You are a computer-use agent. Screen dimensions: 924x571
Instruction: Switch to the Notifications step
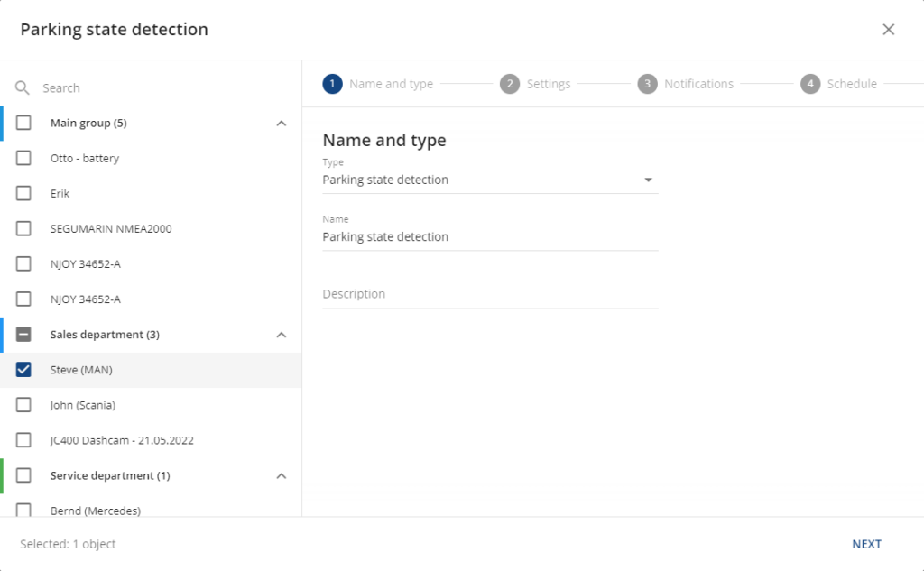[698, 84]
